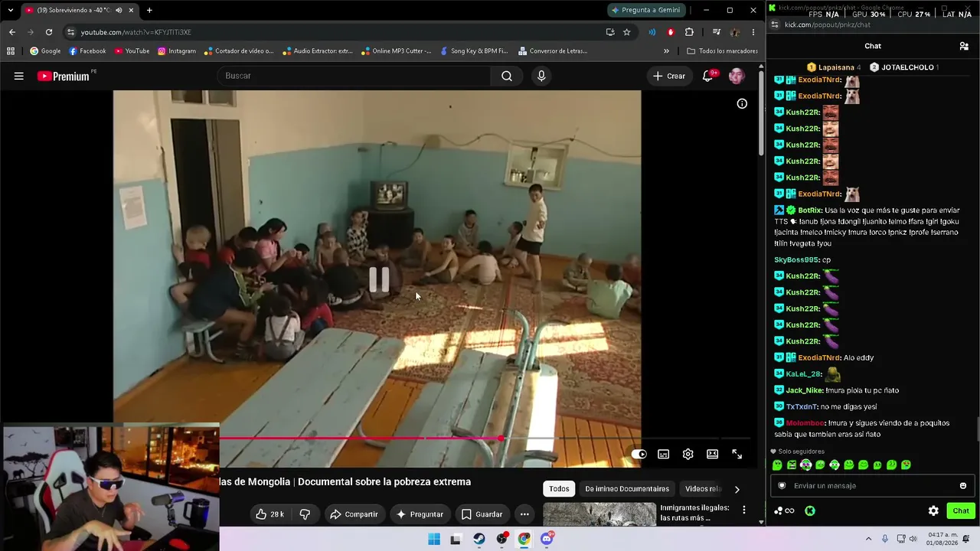This screenshot has height=551, width=980.
Task: Toggle play/pause on the video
Action: pyautogui.click(x=379, y=280)
